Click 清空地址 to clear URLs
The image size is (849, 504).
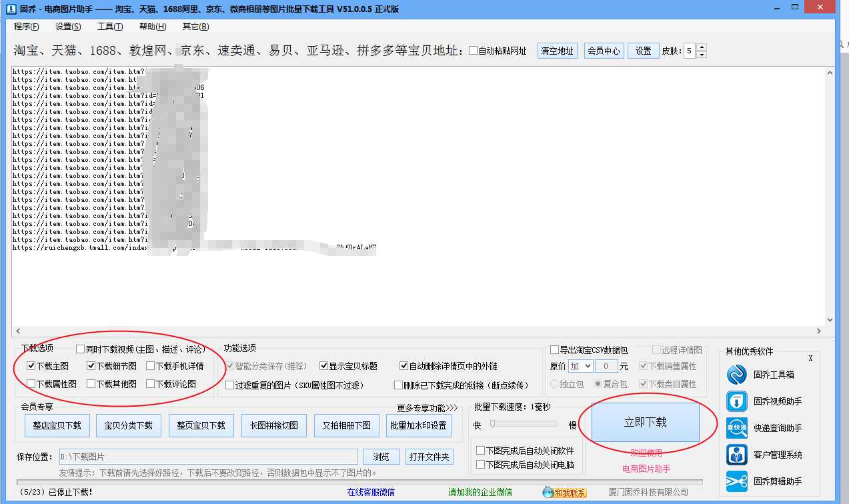click(557, 50)
